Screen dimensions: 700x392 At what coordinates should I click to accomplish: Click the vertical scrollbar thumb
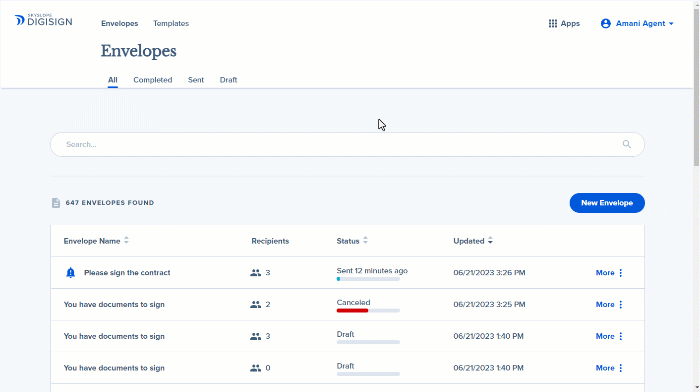[x=696, y=87]
